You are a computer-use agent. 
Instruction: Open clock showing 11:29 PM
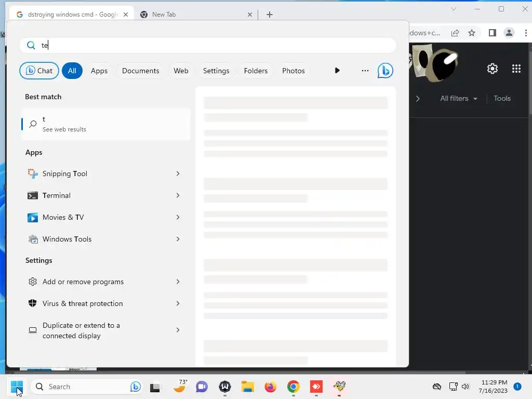click(x=493, y=387)
